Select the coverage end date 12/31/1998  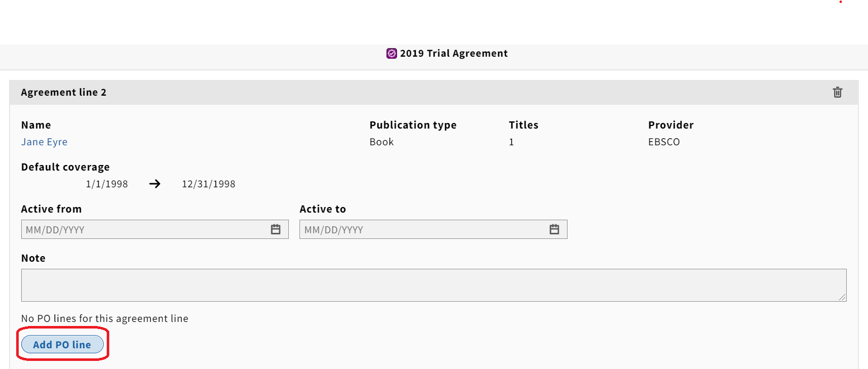(x=208, y=184)
